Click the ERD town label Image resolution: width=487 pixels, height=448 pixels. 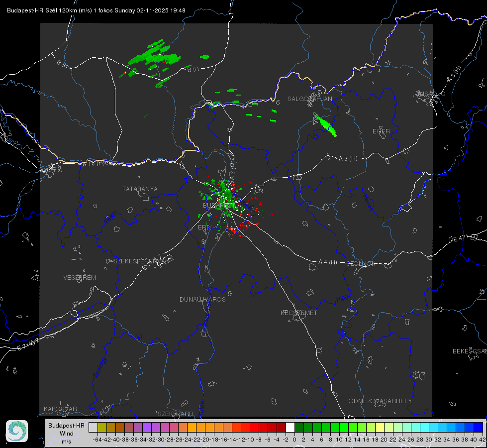click(x=204, y=227)
